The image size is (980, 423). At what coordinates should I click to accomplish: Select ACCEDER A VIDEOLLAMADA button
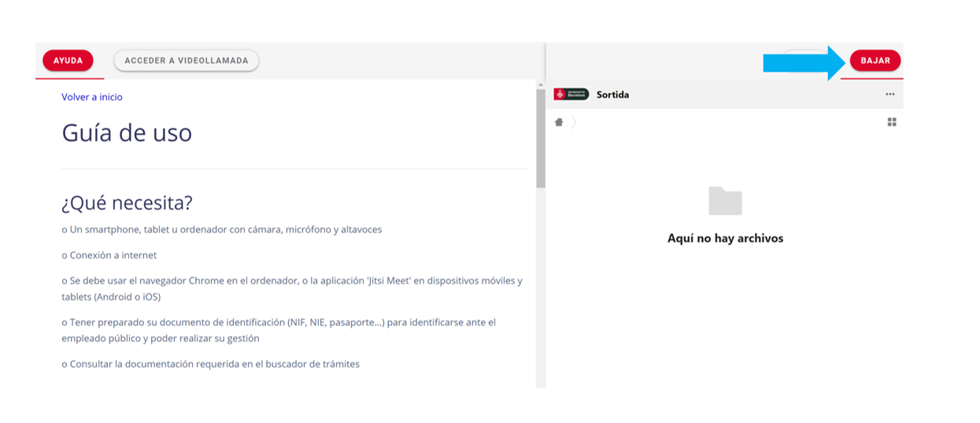tap(186, 61)
